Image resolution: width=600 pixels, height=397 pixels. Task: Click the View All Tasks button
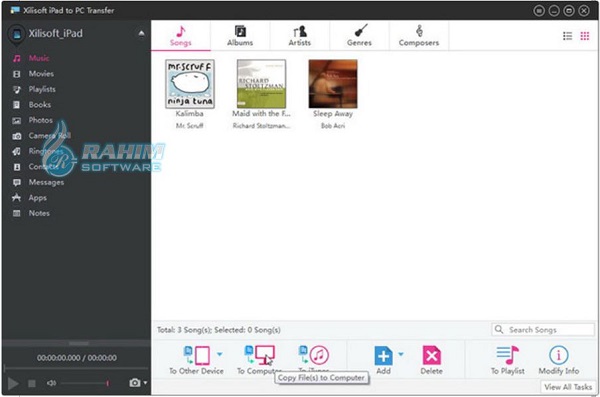568,387
